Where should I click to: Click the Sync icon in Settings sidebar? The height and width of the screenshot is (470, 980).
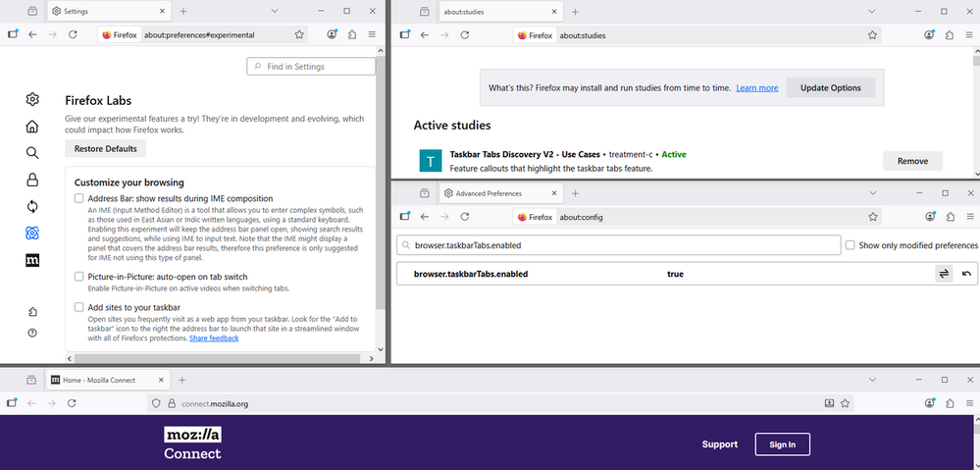tap(32, 206)
